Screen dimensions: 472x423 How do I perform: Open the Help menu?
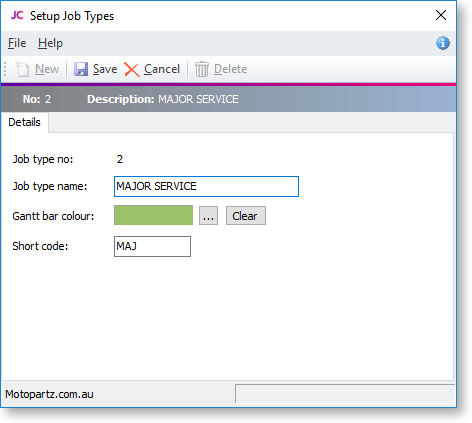click(x=50, y=43)
